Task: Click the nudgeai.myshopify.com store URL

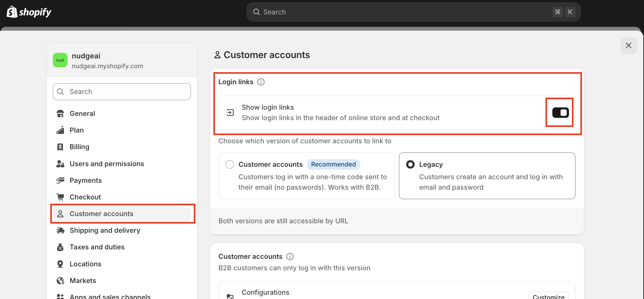Action: point(107,66)
